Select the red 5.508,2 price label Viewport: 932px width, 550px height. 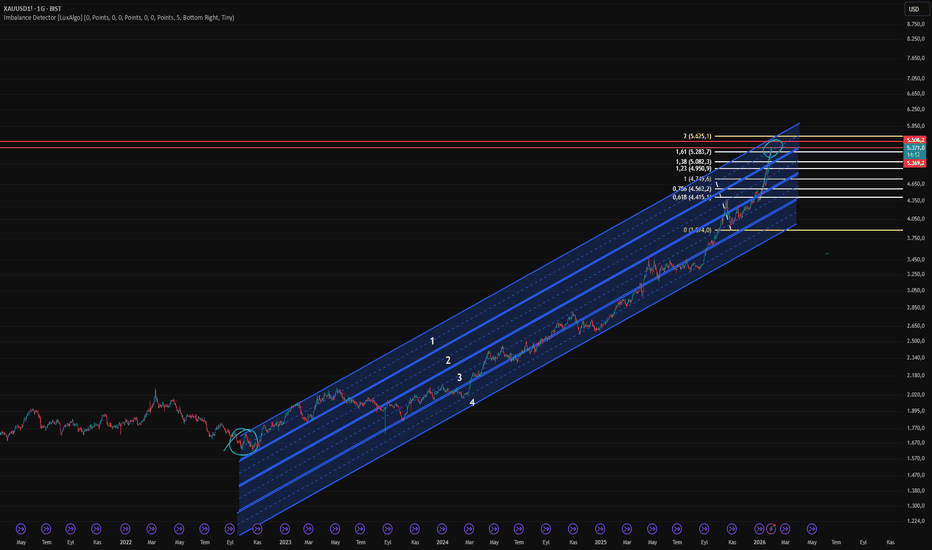pyautogui.click(x=915, y=140)
